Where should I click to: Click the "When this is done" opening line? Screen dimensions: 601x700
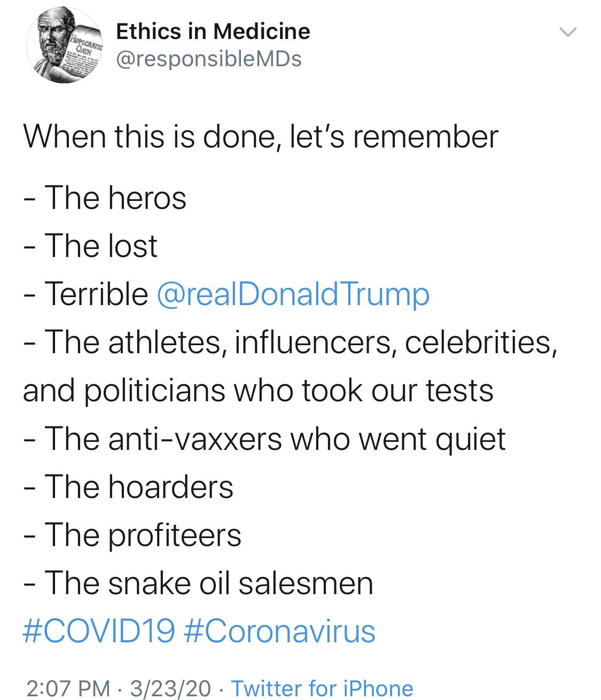click(x=260, y=136)
